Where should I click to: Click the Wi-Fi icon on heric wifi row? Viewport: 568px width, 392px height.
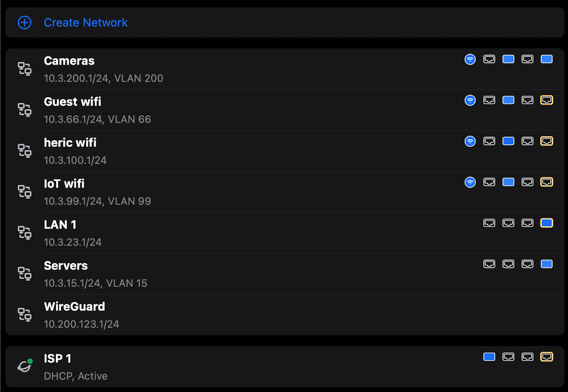(470, 141)
